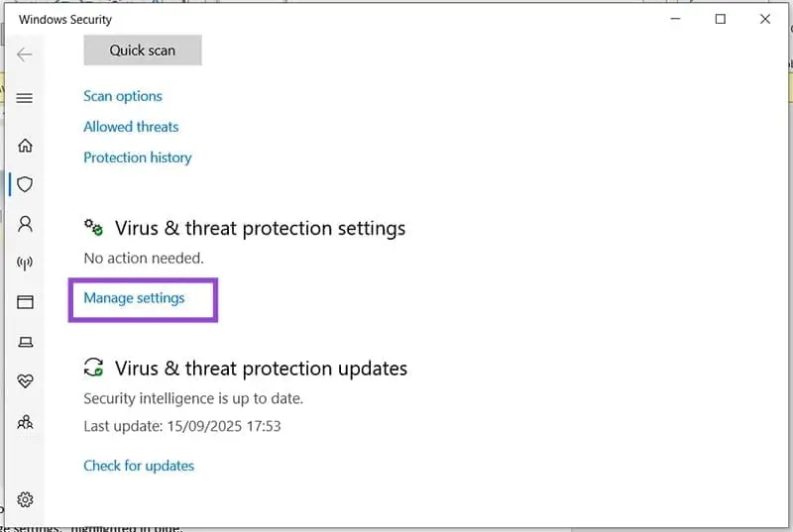The width and height of the screenshot is (793, 532).
Task: Maximize the Windows Security window
Action: 721,19
